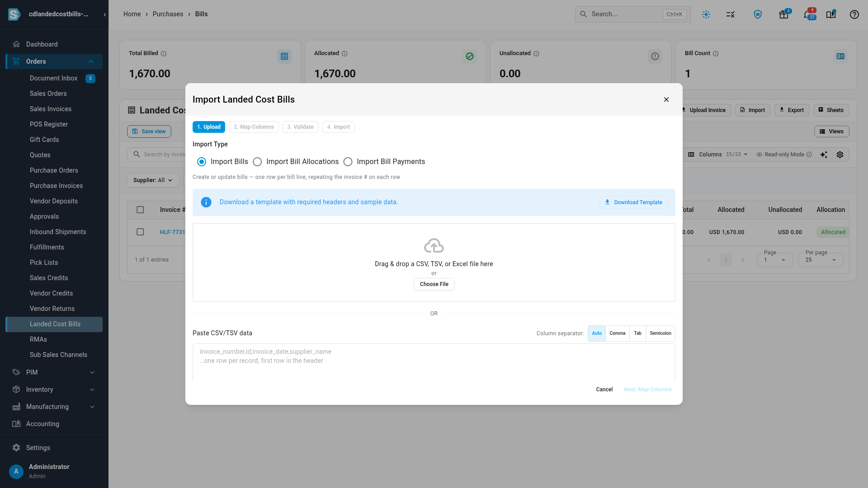Expand the Manufacturing section in sidebar
The image size is (868, 488).
pos(54,407)
